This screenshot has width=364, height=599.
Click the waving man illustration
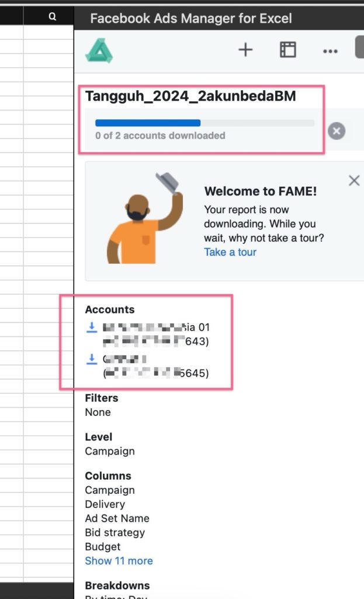tap(145, 218)
